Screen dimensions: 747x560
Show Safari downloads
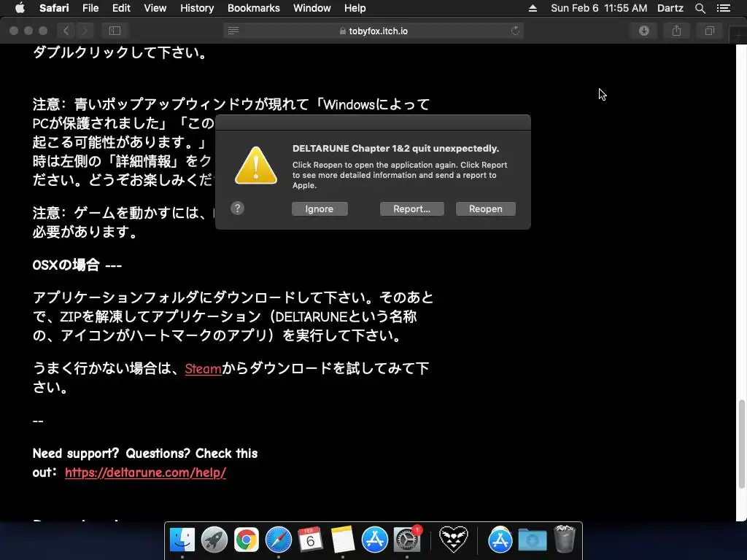pyautogui.click(x=644, y=31)
